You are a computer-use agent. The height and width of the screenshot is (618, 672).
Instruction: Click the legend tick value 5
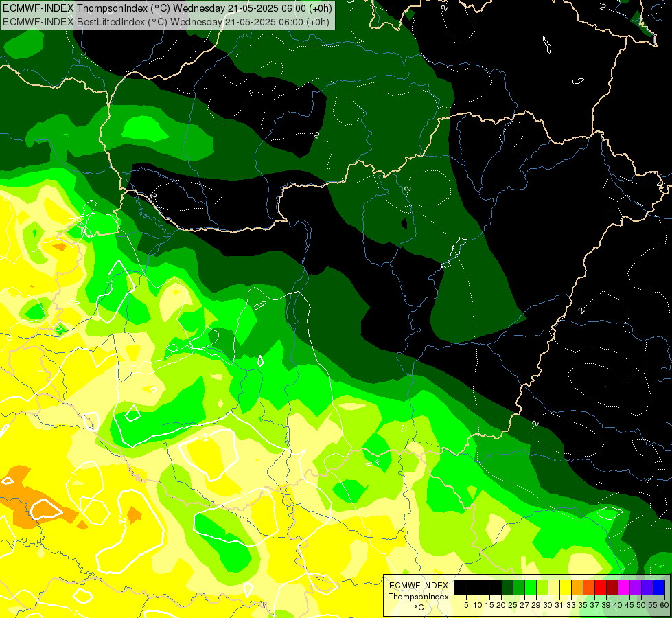(x=466, y=605)
